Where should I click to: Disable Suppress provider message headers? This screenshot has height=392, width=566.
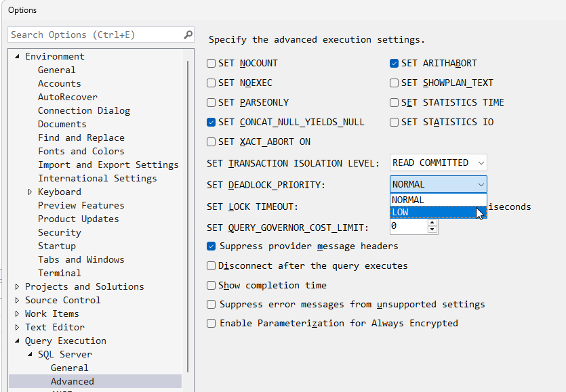pos(211,246)
